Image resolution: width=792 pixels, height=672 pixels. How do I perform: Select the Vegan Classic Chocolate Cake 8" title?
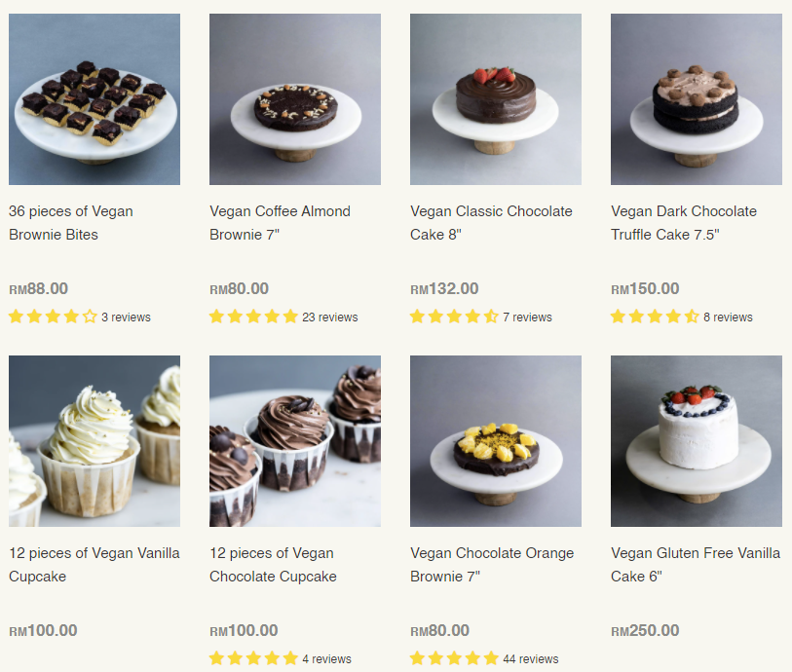491,223
